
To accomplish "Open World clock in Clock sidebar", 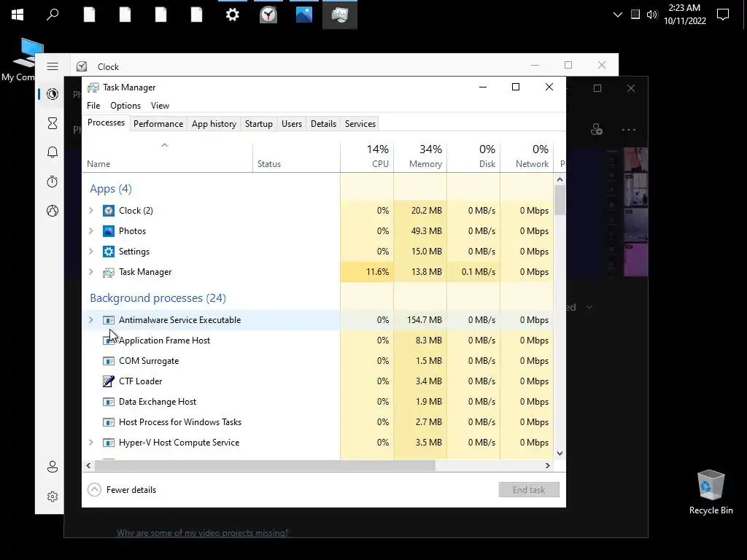I will [53, 211].
